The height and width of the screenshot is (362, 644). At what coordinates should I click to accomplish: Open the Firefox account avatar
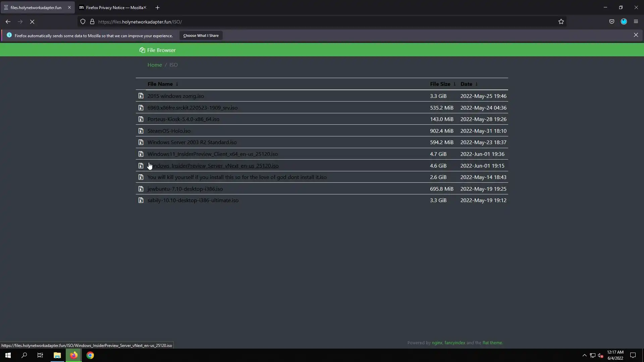pyautogui.click(x=624, y=22)
